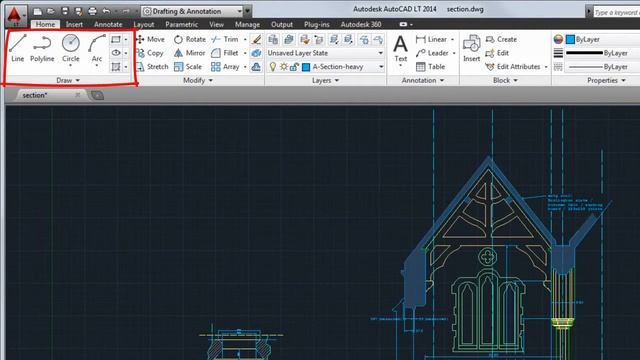Click the Match layer icon
Image resolution: width=640 pixels, height=360 pixels.
304,39
